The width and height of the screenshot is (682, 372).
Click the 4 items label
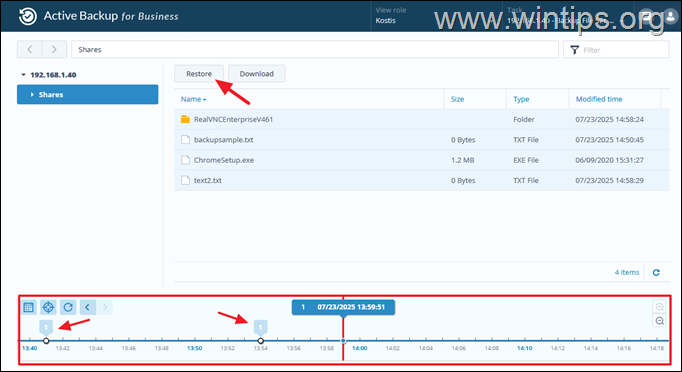coord(627,272)
